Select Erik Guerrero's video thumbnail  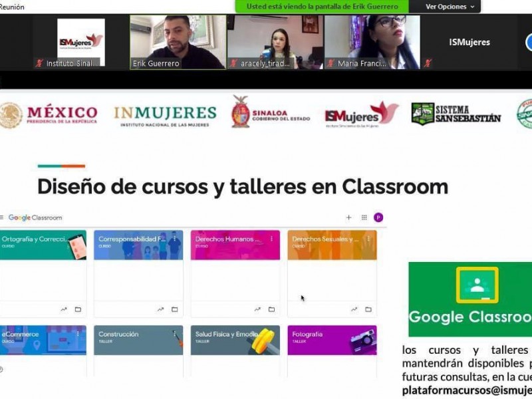(x=178, y=42)
